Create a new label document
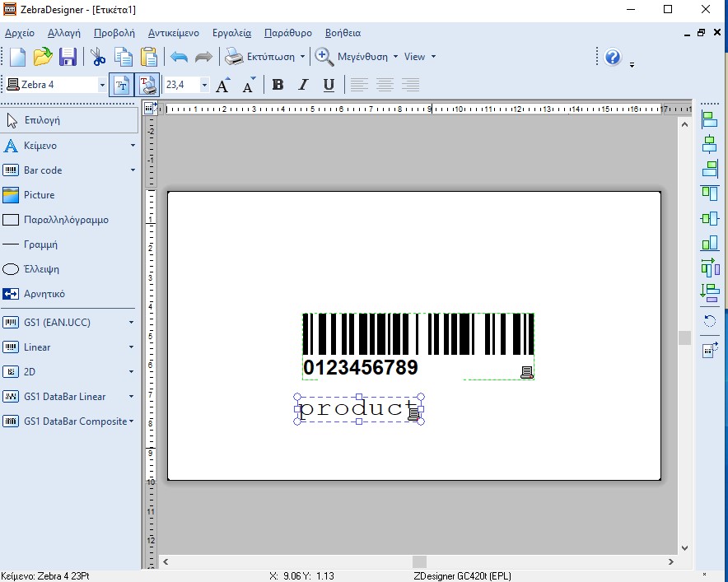The width and height of the screenshot is (728, 582). (x=17, y=57)
